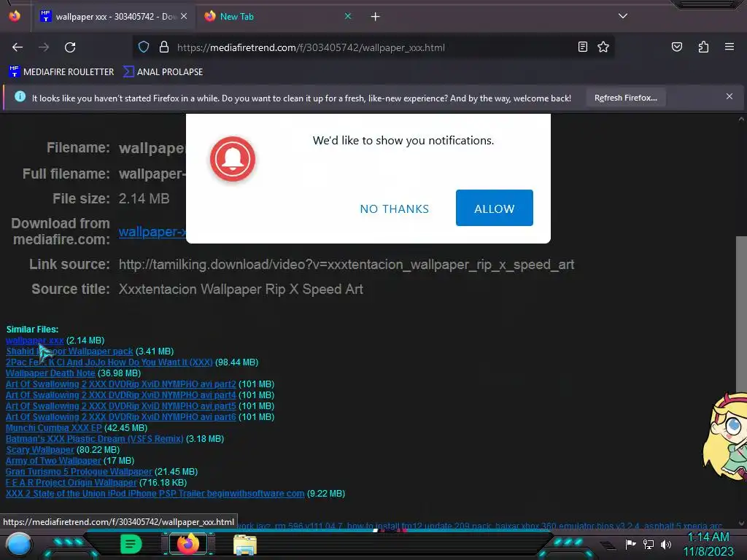Open Art Of Swallowing part4 link
Image resolution: width=747 pixels, height=560 pixels.
coord(121,395)
